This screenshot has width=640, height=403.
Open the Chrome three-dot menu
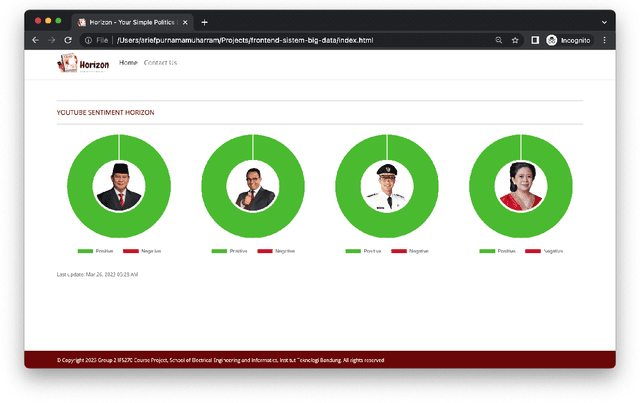point(604,40)
